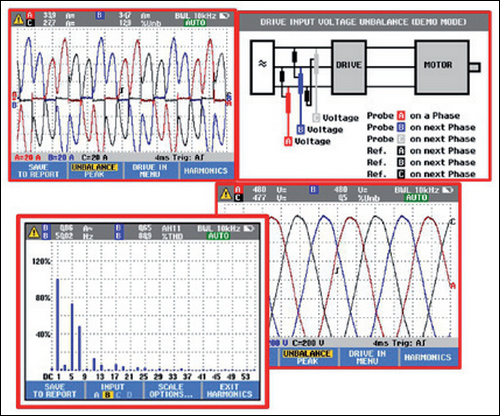Click SAVE TO REPORT on current screen
500x416 pixels.
[39, 171]
